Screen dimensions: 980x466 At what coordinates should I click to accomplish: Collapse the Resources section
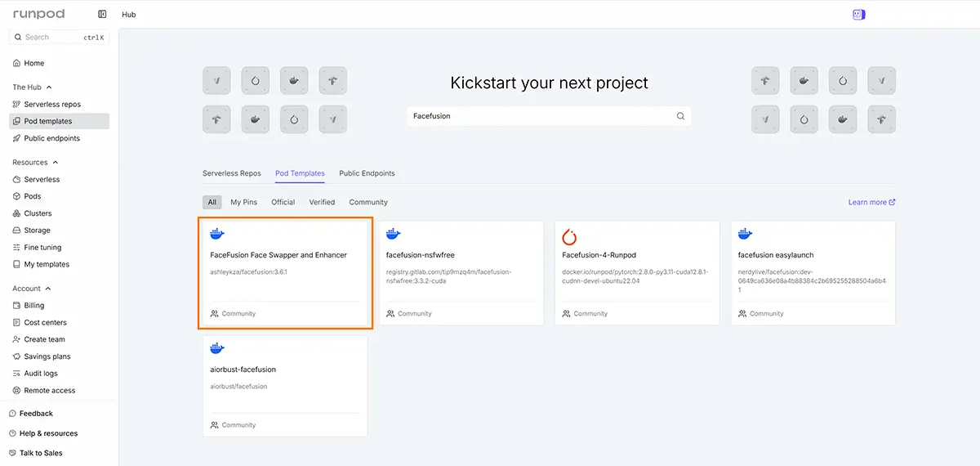tap(56, 163)
